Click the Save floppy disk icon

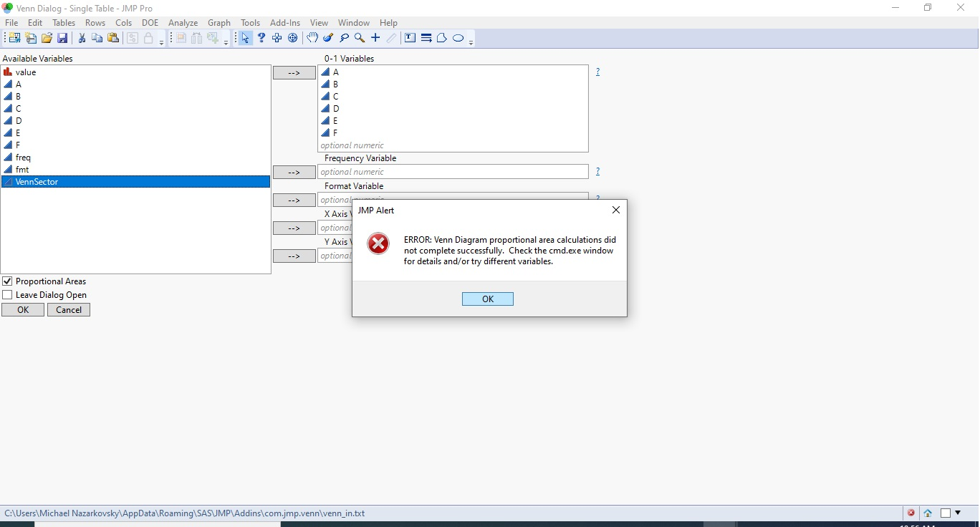[x=62, y=38]
